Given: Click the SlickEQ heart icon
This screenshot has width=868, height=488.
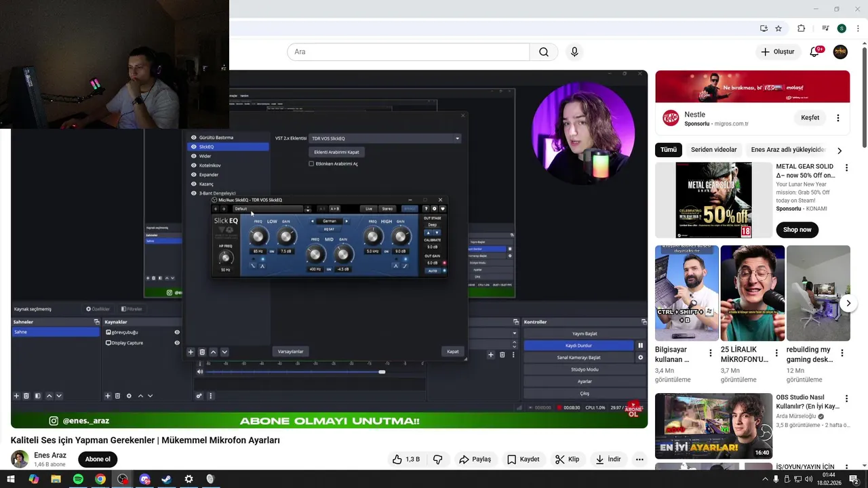Looking at the screenshot, I should pyautogui.click(x=443, y=209).
